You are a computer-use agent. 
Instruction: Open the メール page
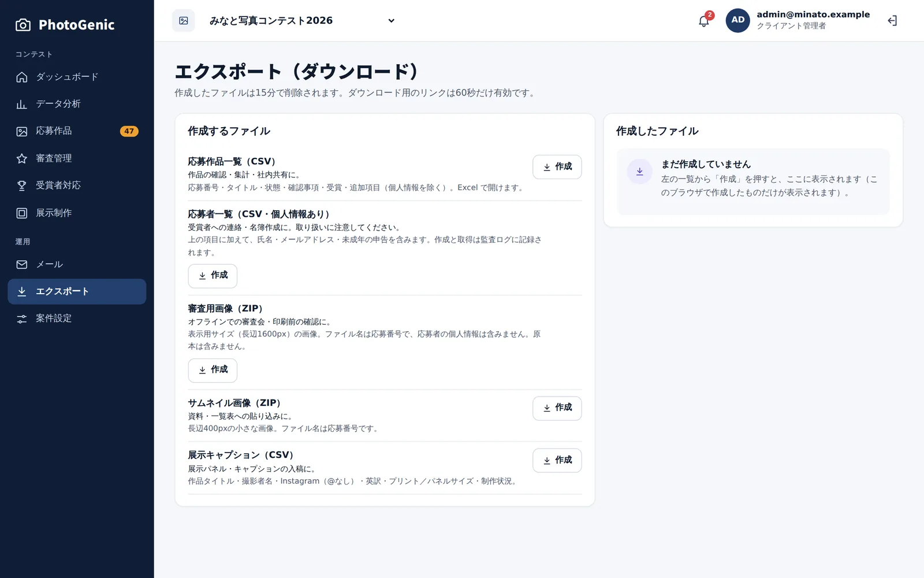(x=77, y=265)
